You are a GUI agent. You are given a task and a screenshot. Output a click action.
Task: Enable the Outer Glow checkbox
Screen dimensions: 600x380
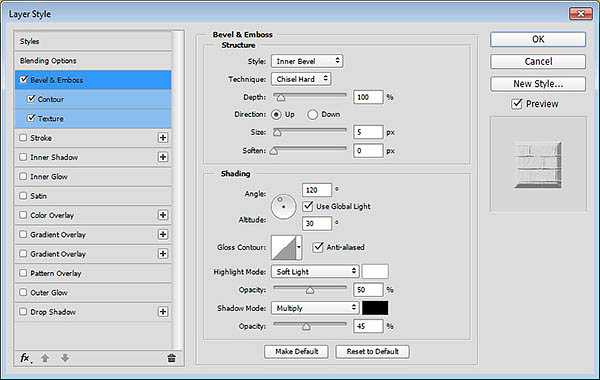click(x=23, y=292)
